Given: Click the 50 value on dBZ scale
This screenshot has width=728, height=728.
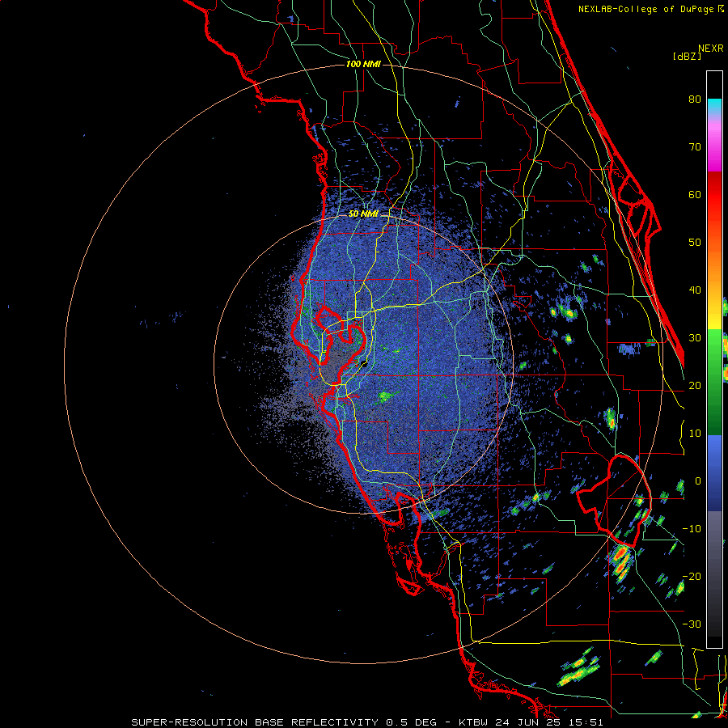Looking at the screenshot, I should click(x=695, y=243).
